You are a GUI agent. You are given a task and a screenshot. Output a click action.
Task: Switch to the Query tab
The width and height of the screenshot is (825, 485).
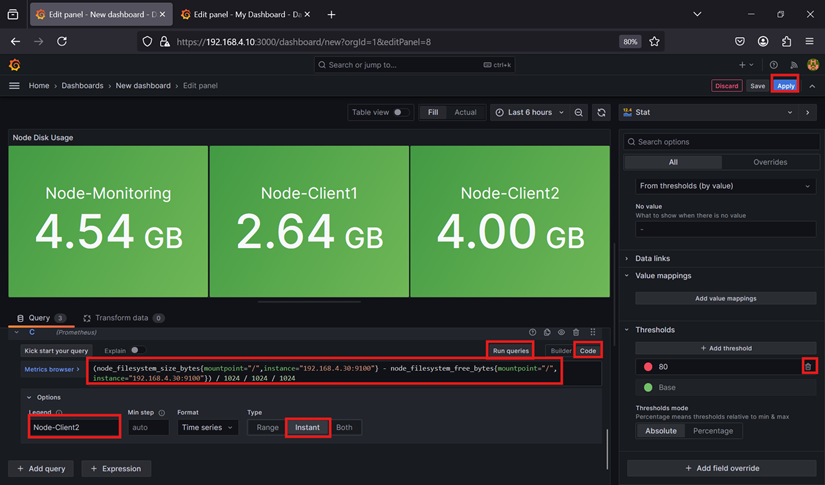pyautogui.click(x=41, y=318)
